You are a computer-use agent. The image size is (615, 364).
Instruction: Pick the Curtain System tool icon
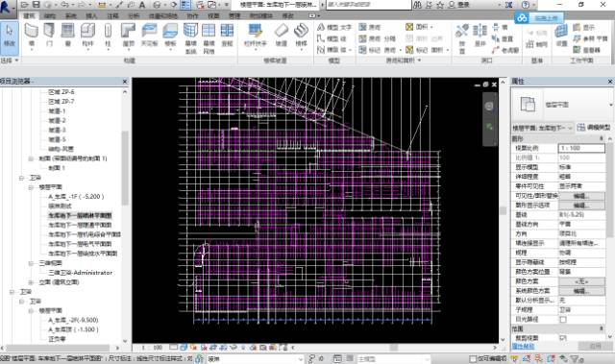tap(190, 38)
